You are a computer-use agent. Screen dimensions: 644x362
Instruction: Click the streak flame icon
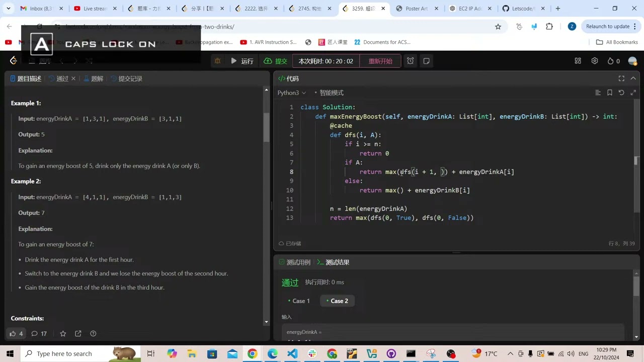(x=610, y=61)
